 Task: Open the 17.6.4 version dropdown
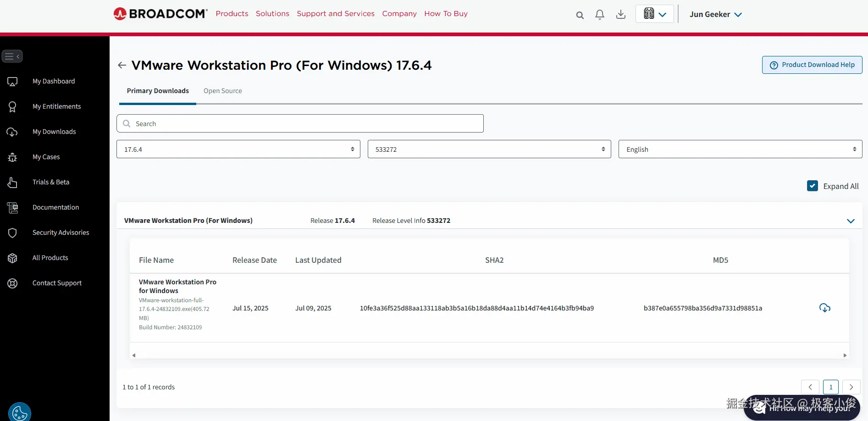(238, 149)
